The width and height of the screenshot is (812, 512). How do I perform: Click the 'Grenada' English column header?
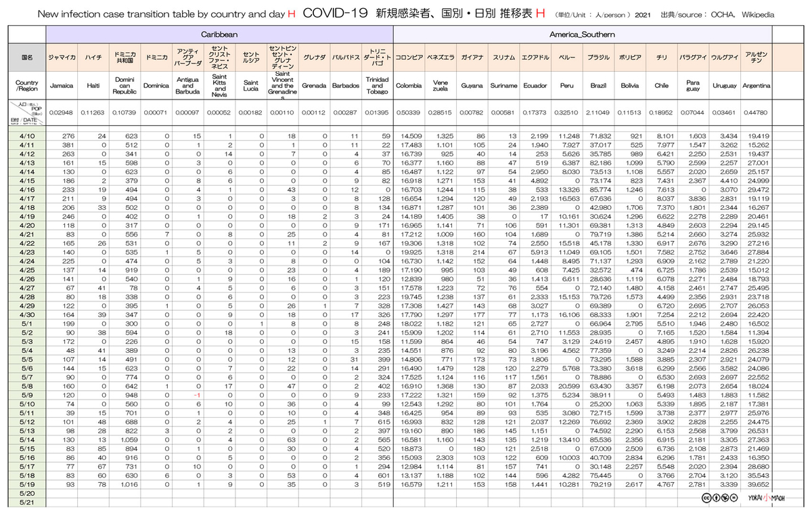[314, 86]
